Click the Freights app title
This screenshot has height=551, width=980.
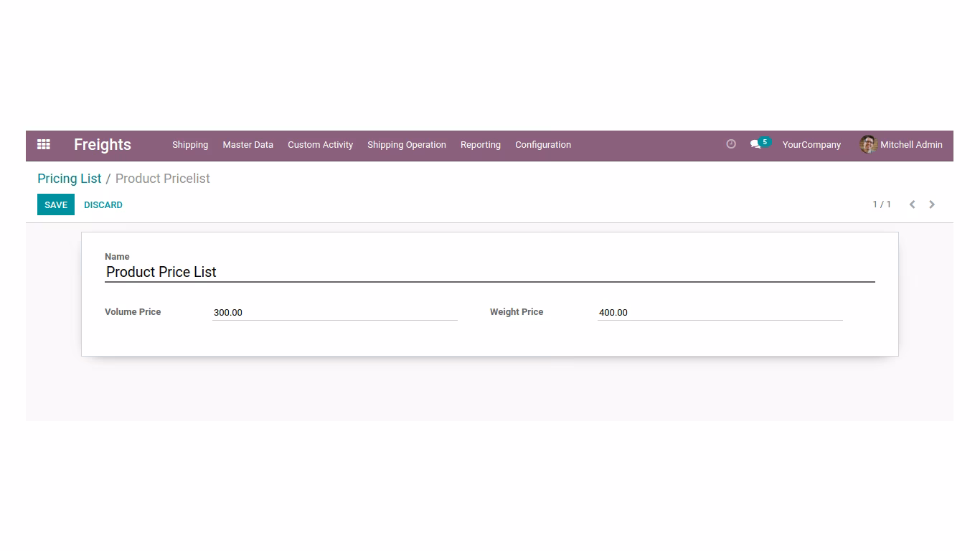pyautogui.click(x=103, y=144)
